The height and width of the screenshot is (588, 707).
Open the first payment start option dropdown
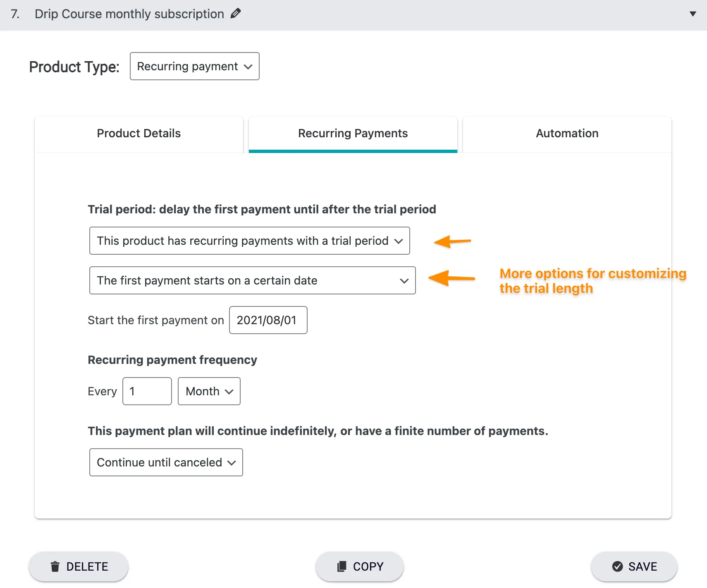coord(252,280)
